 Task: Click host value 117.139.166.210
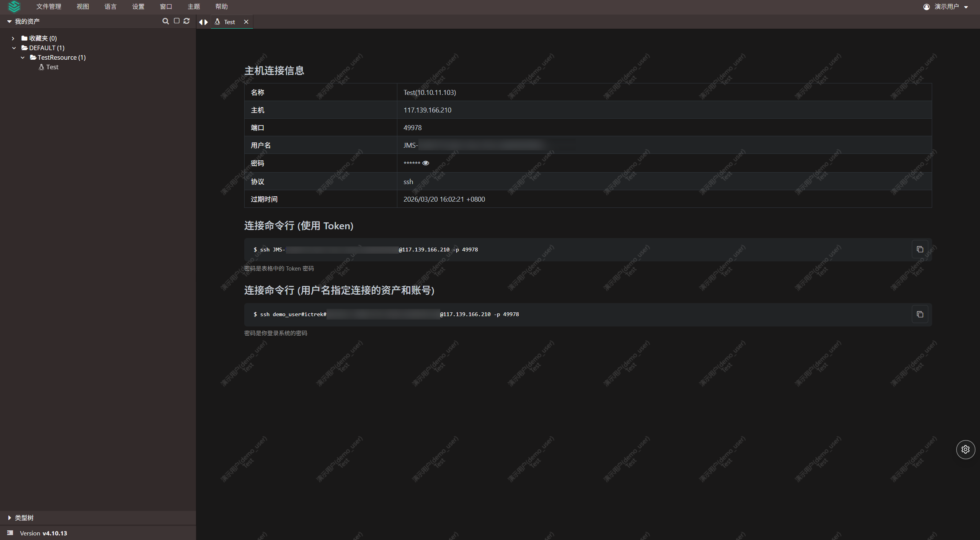click(x=427, y=110)
